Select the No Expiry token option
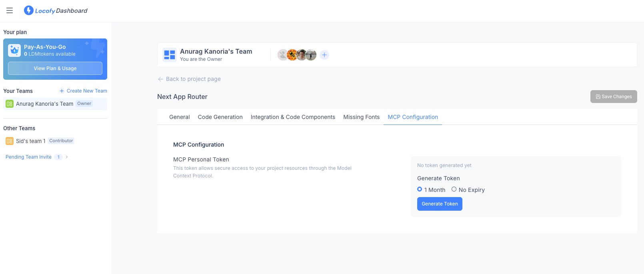Image resolution: width=644 pixels, height=274 pixels. 454,189
